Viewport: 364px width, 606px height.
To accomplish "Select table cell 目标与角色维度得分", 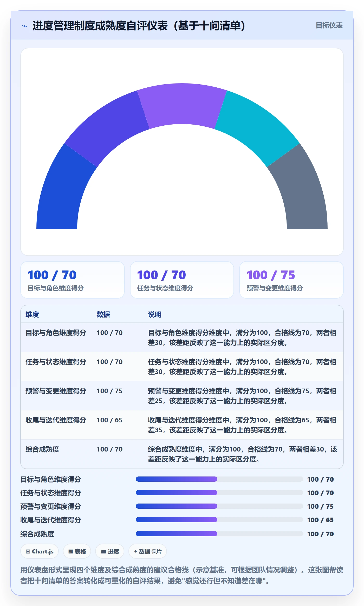I will (56, 333).
